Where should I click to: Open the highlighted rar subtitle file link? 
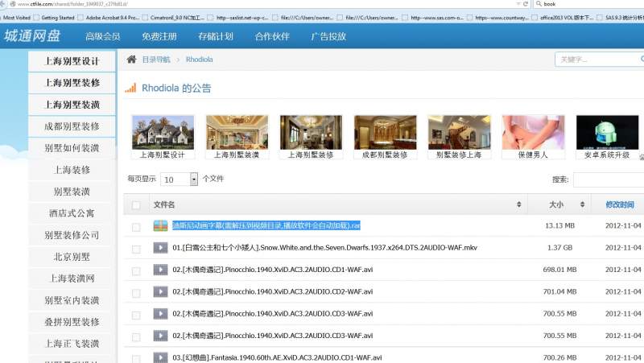266,225
